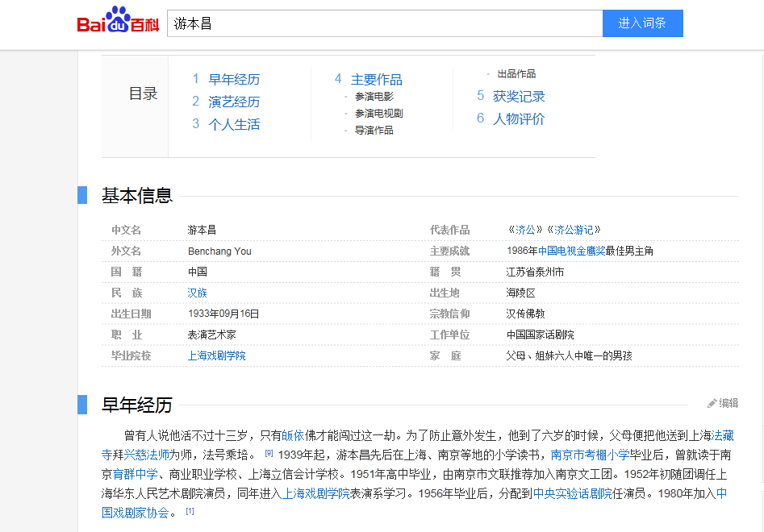
Task: Click the 编辑 link for 早年经历
Action: (x=729, y=404)
